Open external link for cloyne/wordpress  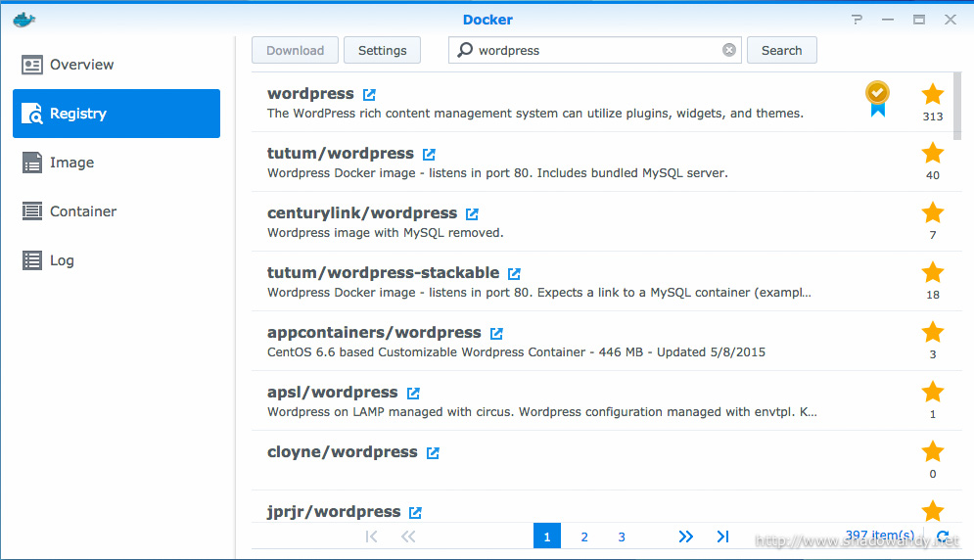pos(433,452)
